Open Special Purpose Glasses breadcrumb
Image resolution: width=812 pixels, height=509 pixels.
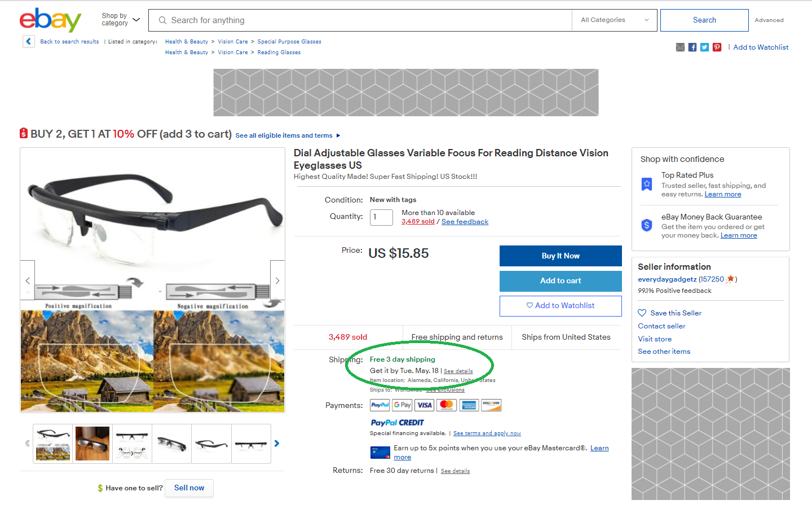click(289, 42)
